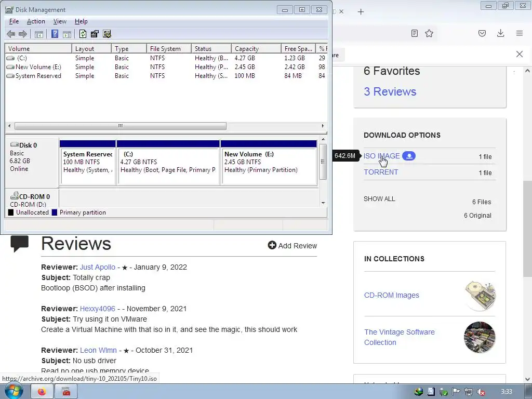Switch to Firefox in taskbar

(x=42, y=392)
